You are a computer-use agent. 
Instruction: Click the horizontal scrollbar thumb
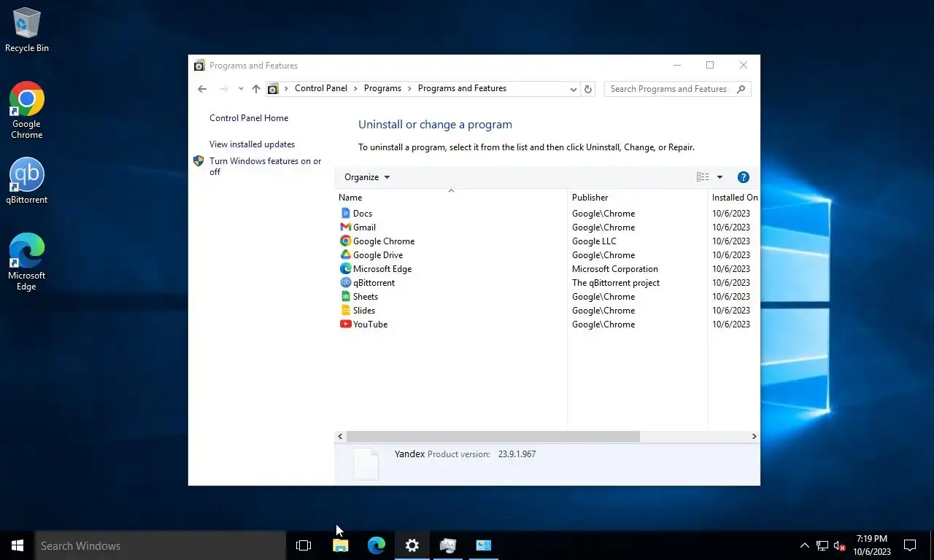(x=493, y=436)
